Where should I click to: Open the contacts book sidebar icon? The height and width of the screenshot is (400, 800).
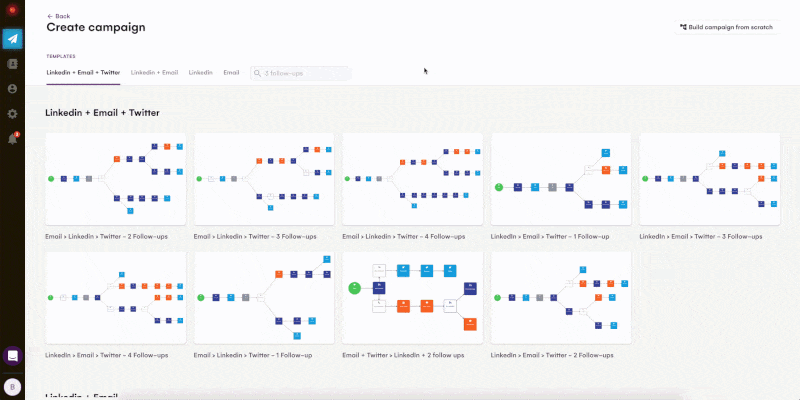point(12,64)
